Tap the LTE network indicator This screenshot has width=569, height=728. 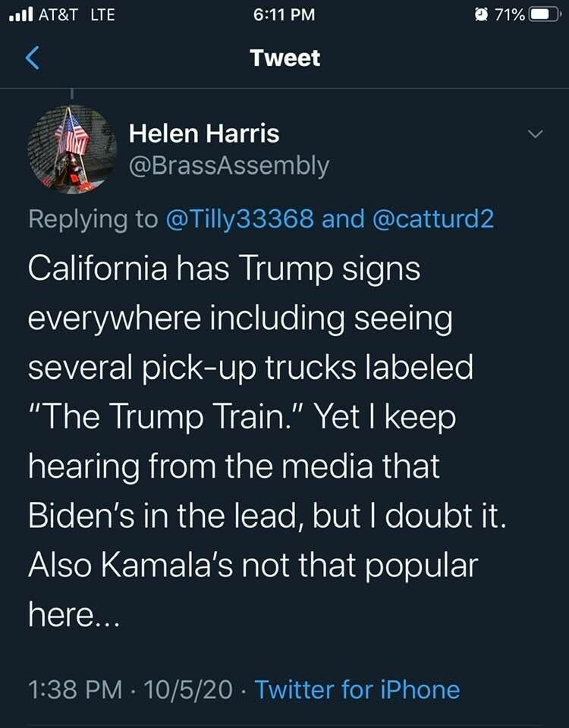tap(102, 14)
